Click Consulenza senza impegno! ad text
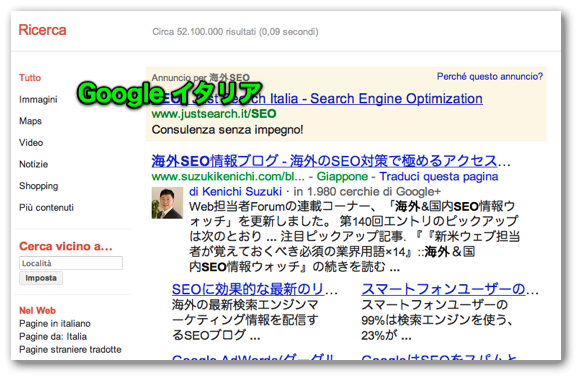Viewport: 578px width, 377px height. point(227,130)
